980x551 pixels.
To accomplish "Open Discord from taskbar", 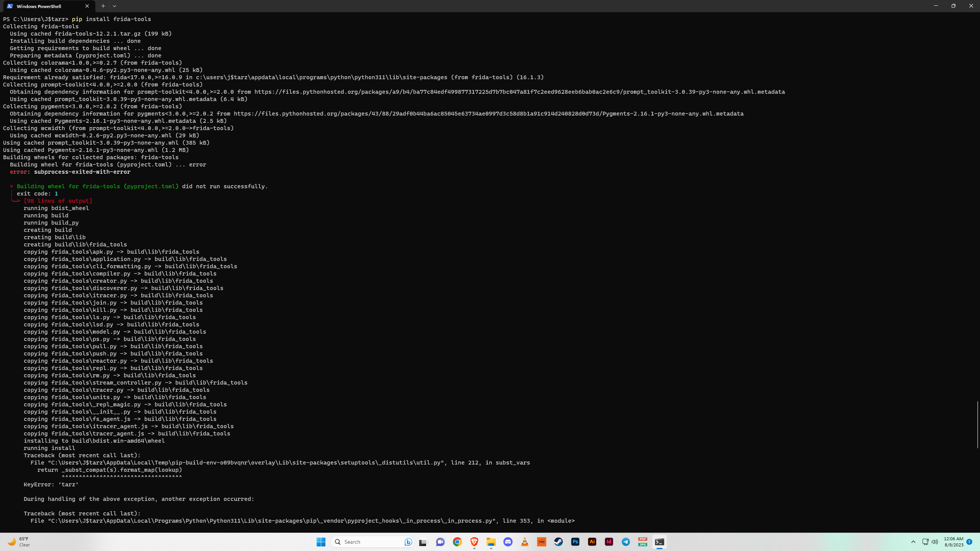I will pyautogui.click(x=508, y=542).
